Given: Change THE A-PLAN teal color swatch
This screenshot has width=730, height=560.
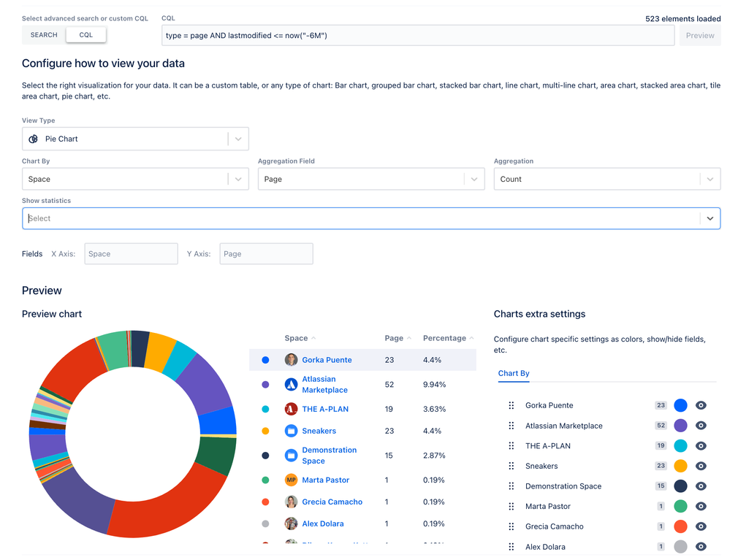Looking at the screenshot, I should point(680,445).
